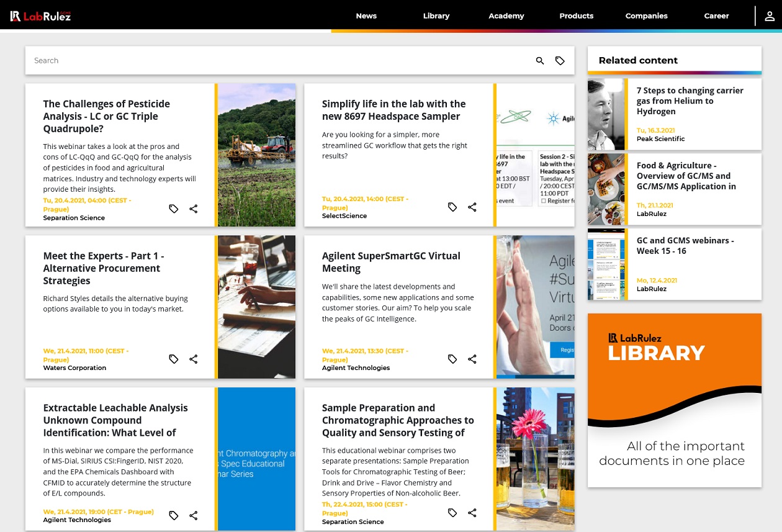
Task: Click date 'Mo, 12.4.2021' in Related content
Action: (x=657, y=281)
